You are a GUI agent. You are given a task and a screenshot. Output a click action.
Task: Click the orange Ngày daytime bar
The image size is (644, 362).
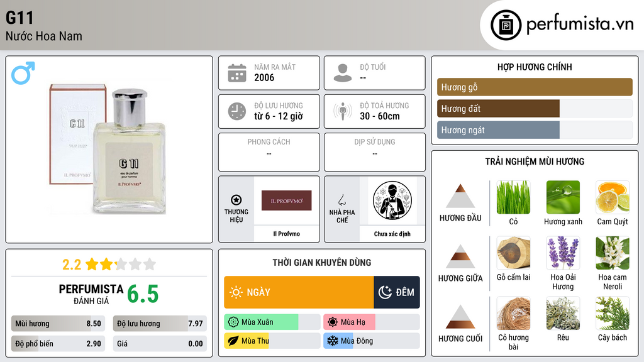(x=299, y=292)
